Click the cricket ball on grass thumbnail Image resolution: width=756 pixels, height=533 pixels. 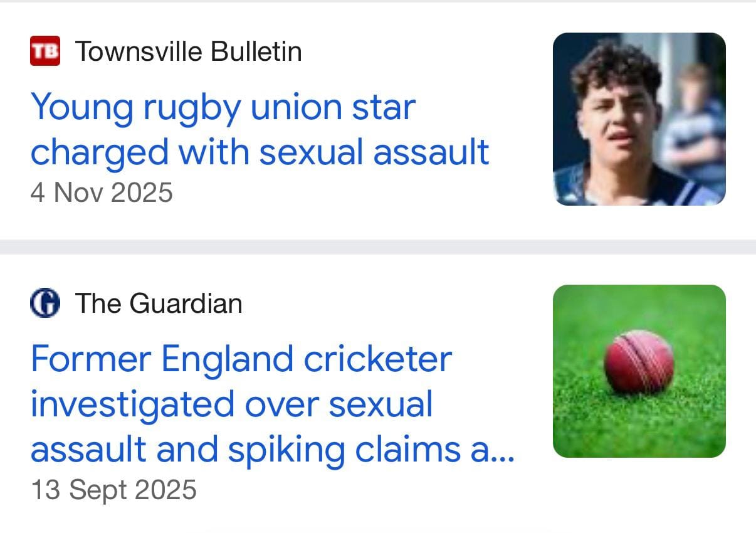pos(639,371)
